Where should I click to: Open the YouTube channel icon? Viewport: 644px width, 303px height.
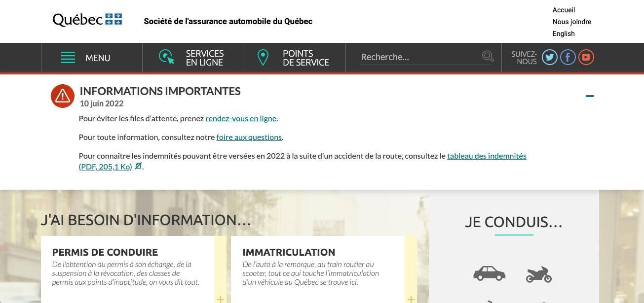(586, 58)
